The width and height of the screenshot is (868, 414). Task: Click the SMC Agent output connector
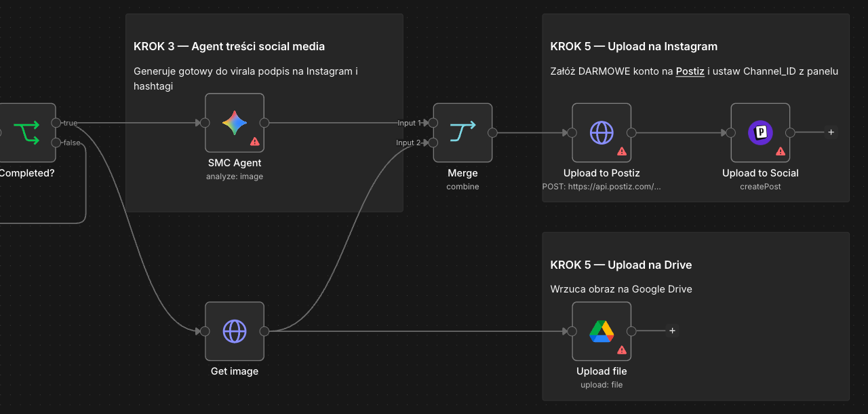click(264, 123)
